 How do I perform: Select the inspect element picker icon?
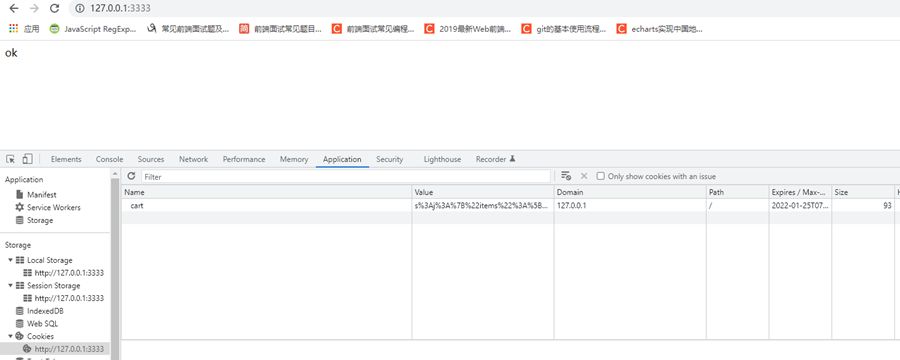[x=11, y=159]
